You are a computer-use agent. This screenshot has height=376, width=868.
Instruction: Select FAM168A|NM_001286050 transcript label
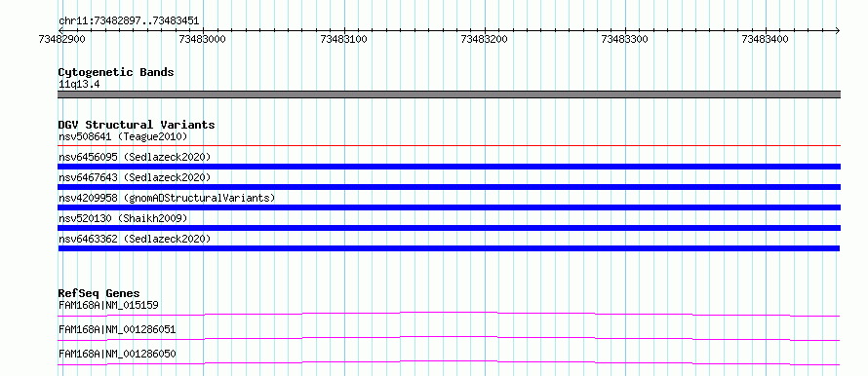click(x=117, y=354)
